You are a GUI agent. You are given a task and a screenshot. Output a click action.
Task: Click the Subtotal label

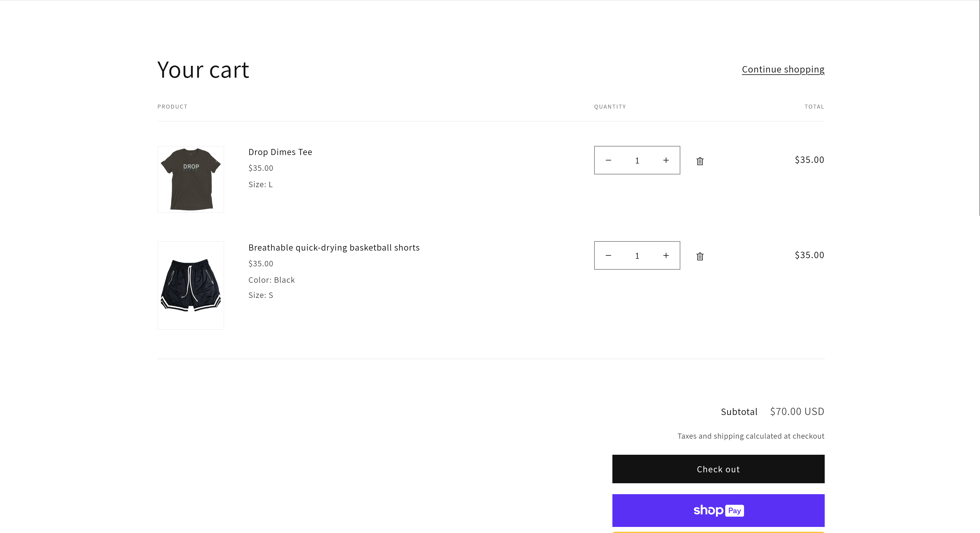739,412
